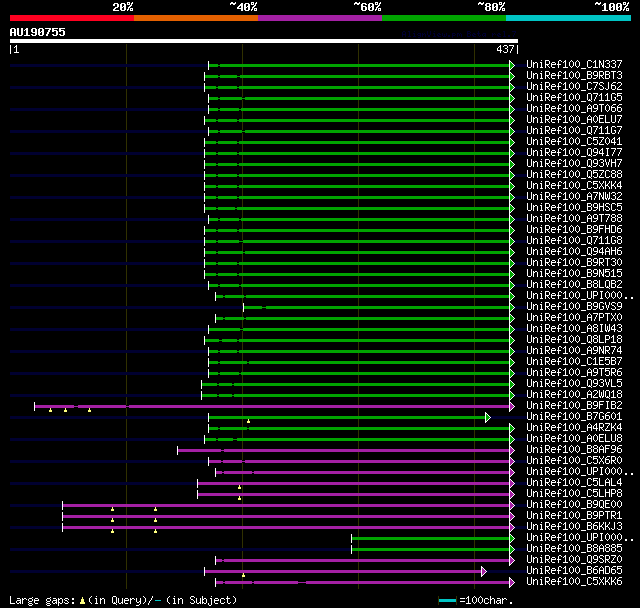Click the yellow gap icon in legend
Screen dimensions: 640x608
[x=82, y=601]
